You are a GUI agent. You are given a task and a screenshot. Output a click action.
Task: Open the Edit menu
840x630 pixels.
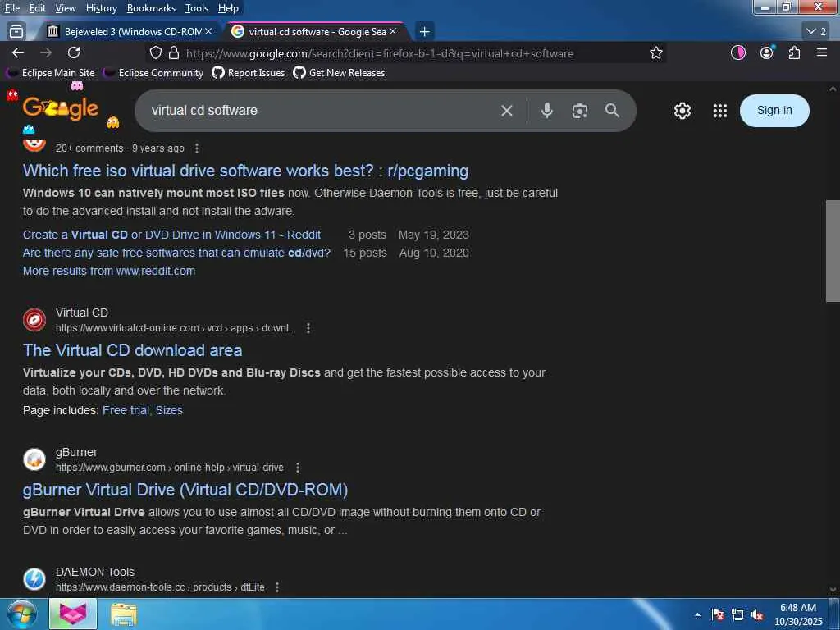point(38,8)
